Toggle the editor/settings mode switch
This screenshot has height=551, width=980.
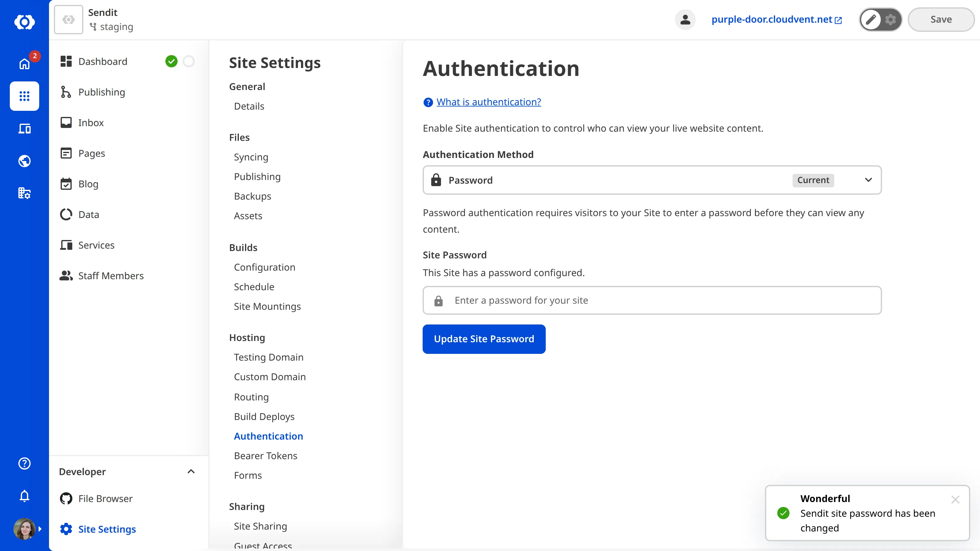tap(880, 19)
